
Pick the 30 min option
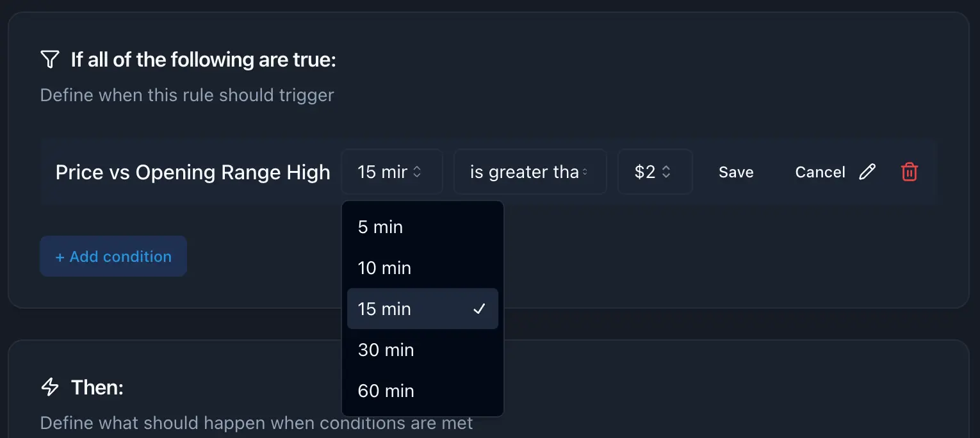(386, 350)
